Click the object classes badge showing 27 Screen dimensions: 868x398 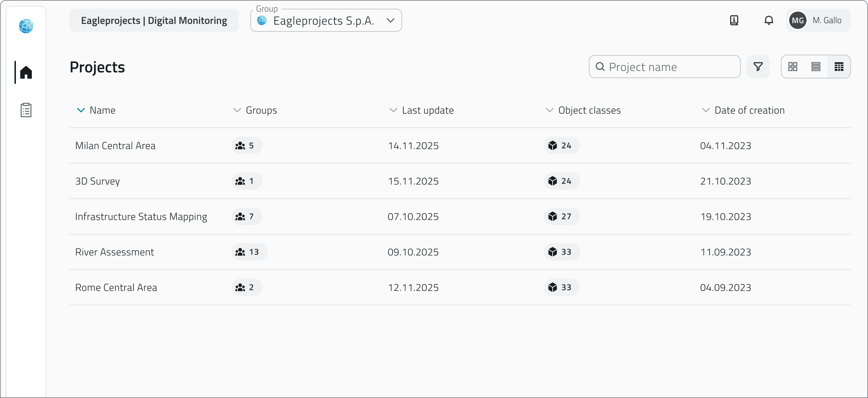[x=561, y=216]
